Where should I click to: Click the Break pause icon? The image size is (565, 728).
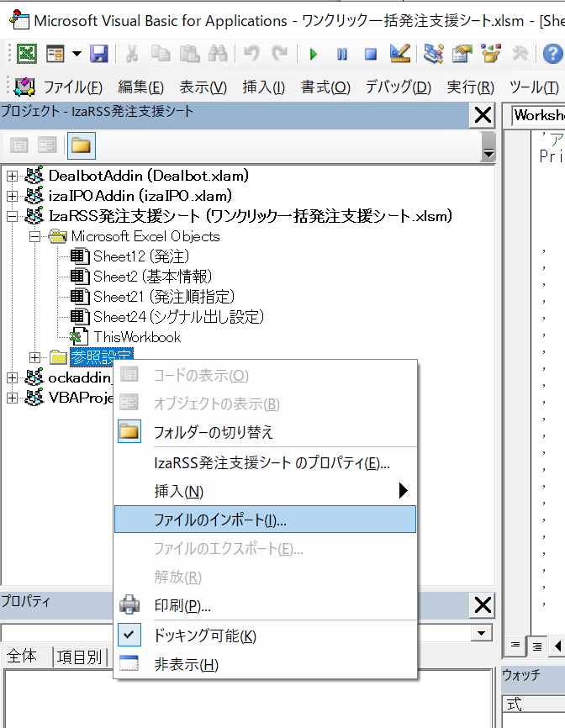(341, 55)
